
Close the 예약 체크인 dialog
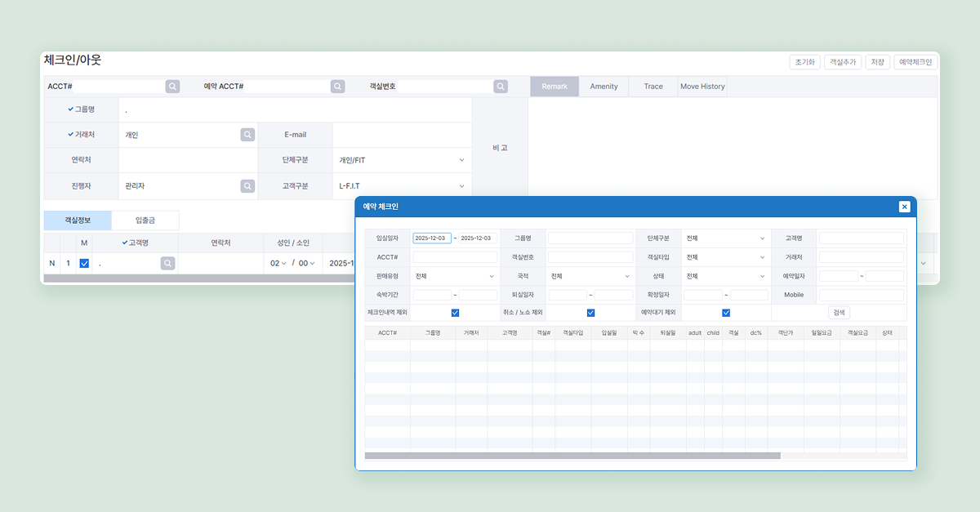point(904,207)
